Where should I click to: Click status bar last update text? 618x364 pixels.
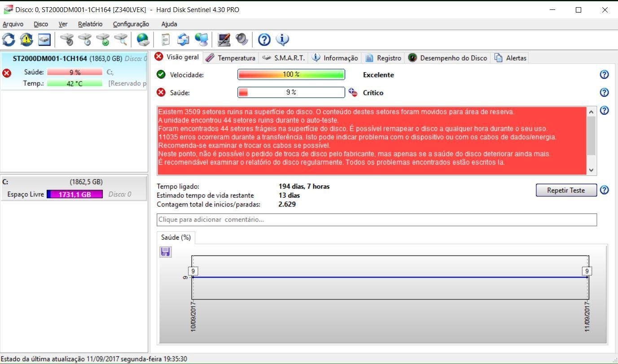pyautogui.click(x=94, y=359)
